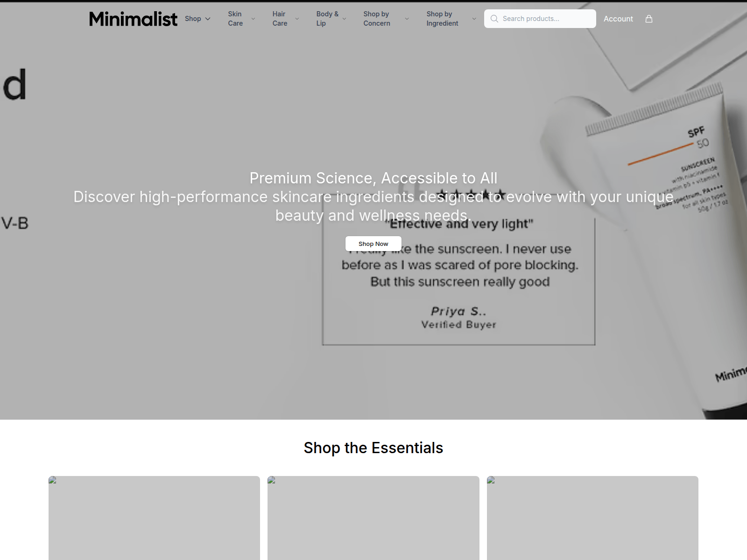Viewport: 747px width, 560px height.
Task: Click the Minimalist logo
Action: coord(133,19)
